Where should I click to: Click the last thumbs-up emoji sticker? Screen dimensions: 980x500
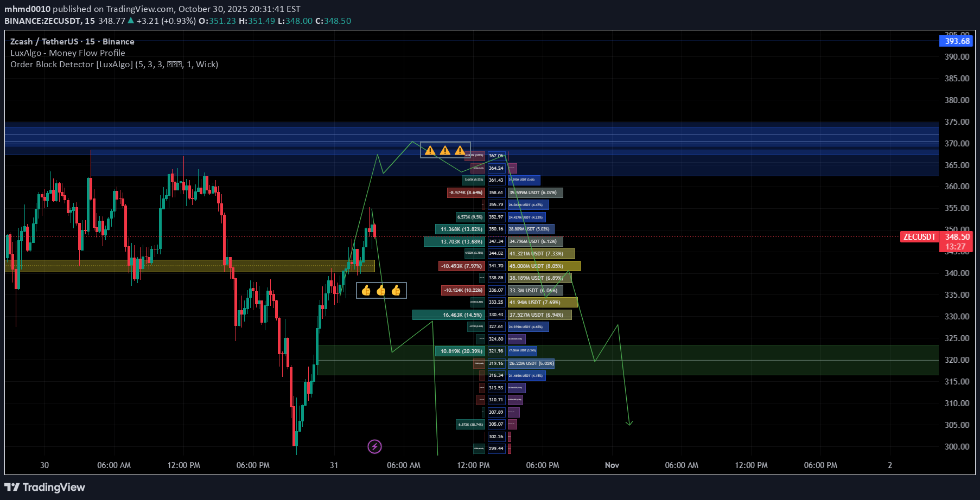tap(397, 291)
